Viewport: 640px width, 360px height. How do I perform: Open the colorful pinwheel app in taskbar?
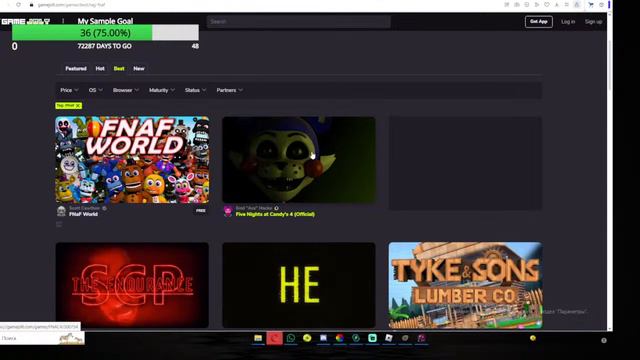tap(340, 338)
